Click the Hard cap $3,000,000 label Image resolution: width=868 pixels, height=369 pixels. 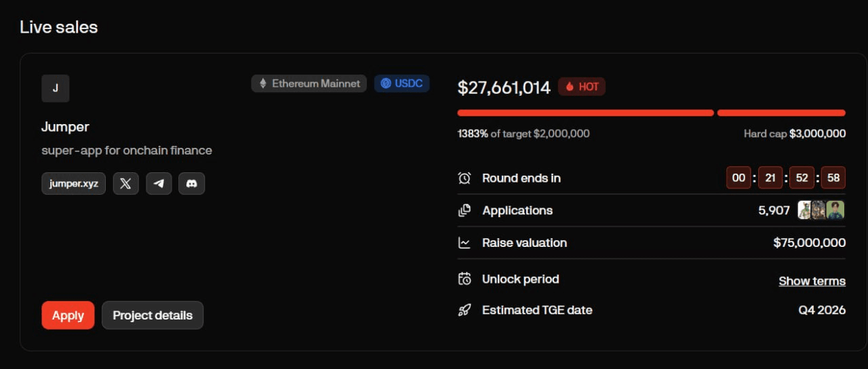795,134
